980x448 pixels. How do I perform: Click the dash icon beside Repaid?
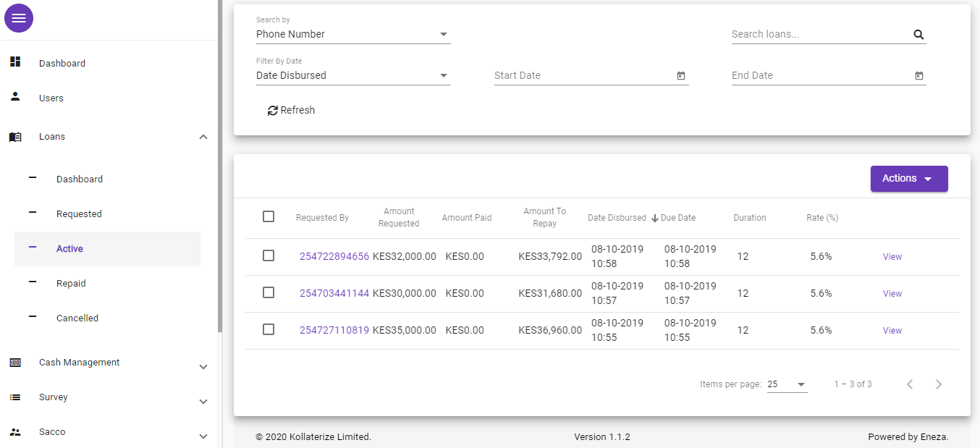click(33, 282)
